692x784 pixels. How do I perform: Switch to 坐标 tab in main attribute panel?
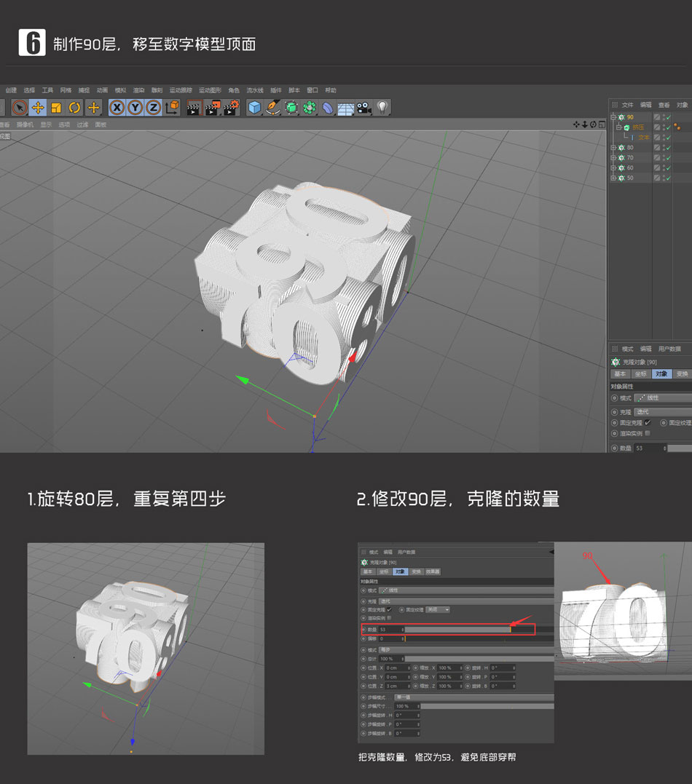coord(640,374)
